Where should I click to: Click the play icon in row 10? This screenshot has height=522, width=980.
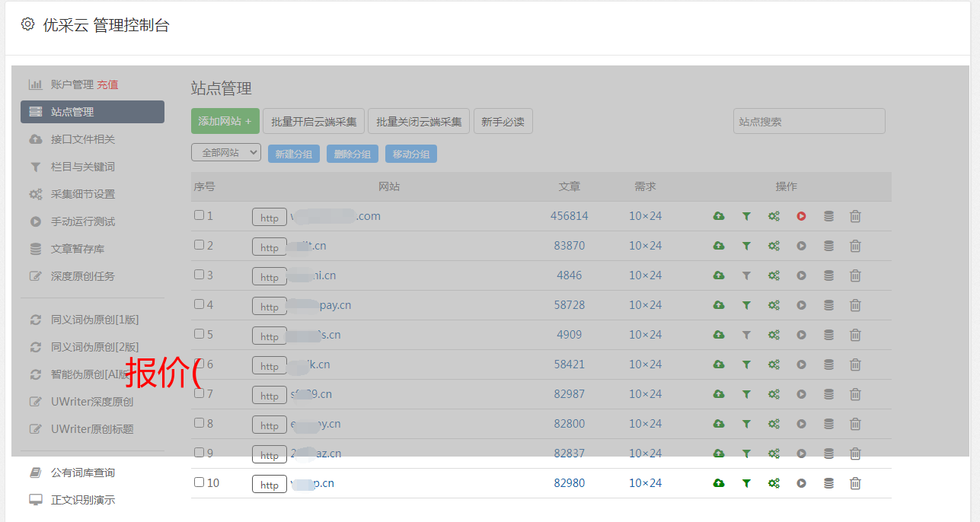(801, 483)
